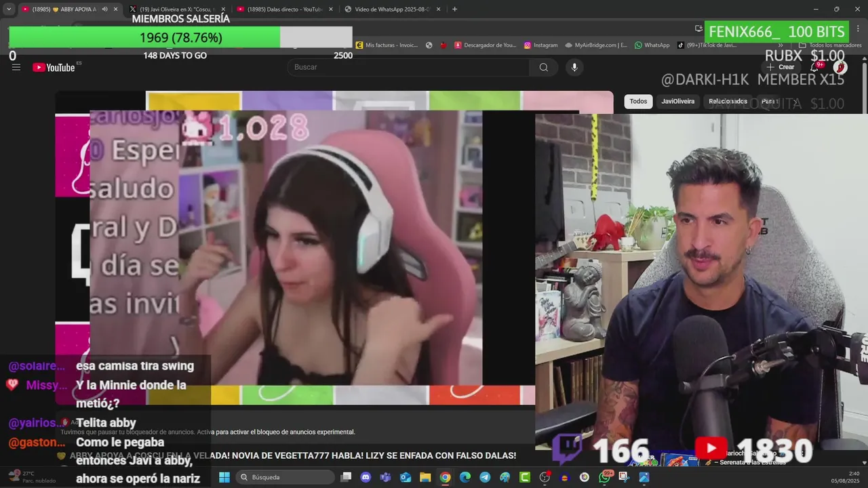Screen dimensions: 868x488
Task: Open the Snipping Tool taskbar icon
Action: tap(624, 477)
